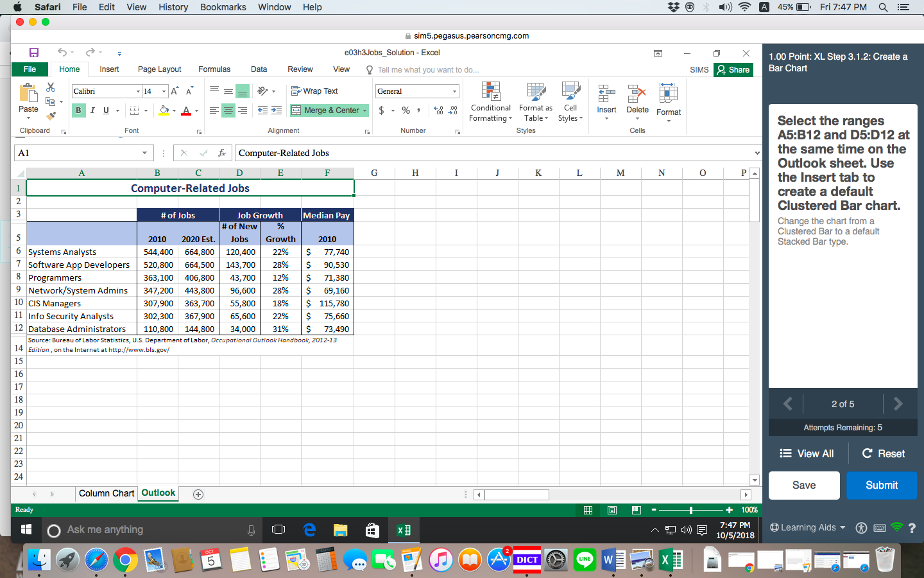Click the Cut scissors icon
Image resolution: width=924 pixels, height=578 pixels.
point(51,87)
